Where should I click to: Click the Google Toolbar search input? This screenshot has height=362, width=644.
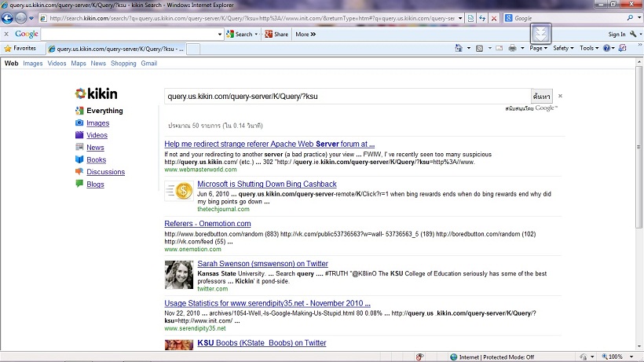[129, 34]
